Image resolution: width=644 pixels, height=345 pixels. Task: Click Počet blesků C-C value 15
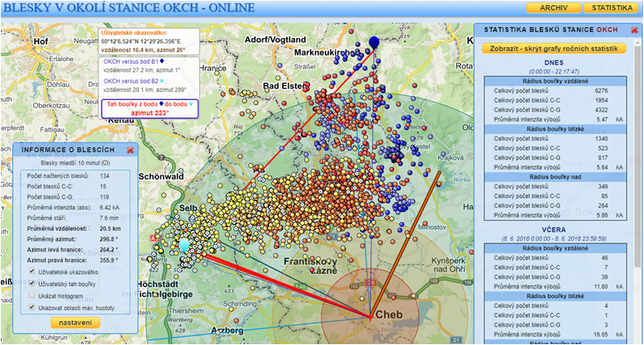coord(103,187)
